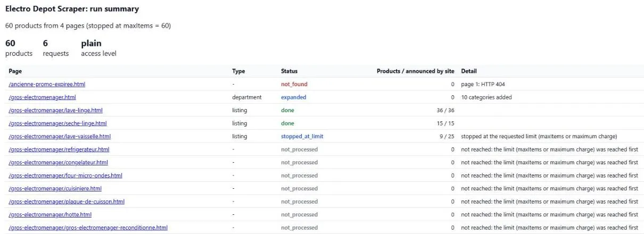Select the "60 products" stat

[x=19, y=48]
